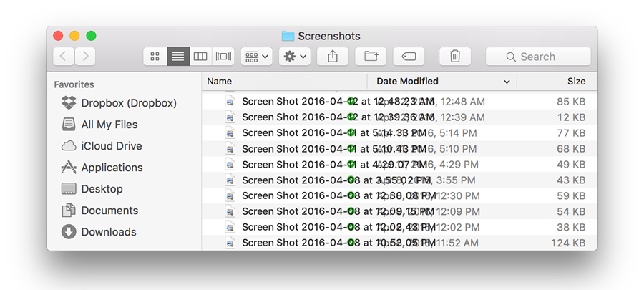Click the Back navigation arrow

[64, 57]
